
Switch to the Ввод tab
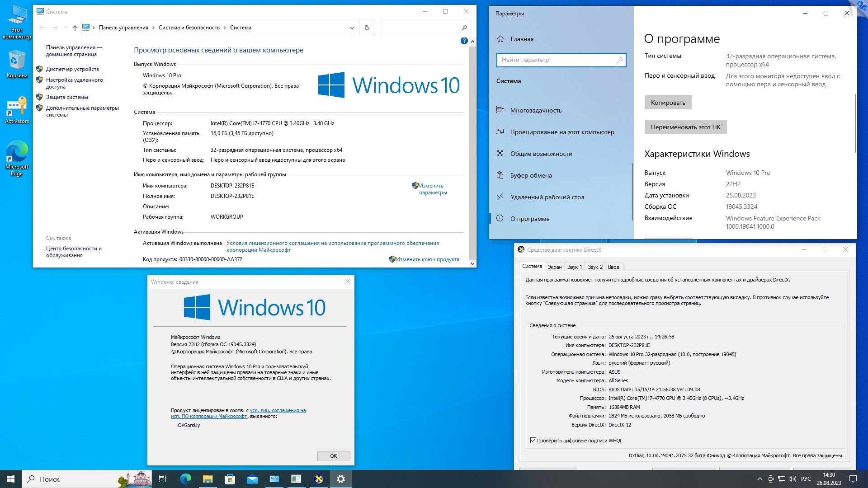(613, 267)
